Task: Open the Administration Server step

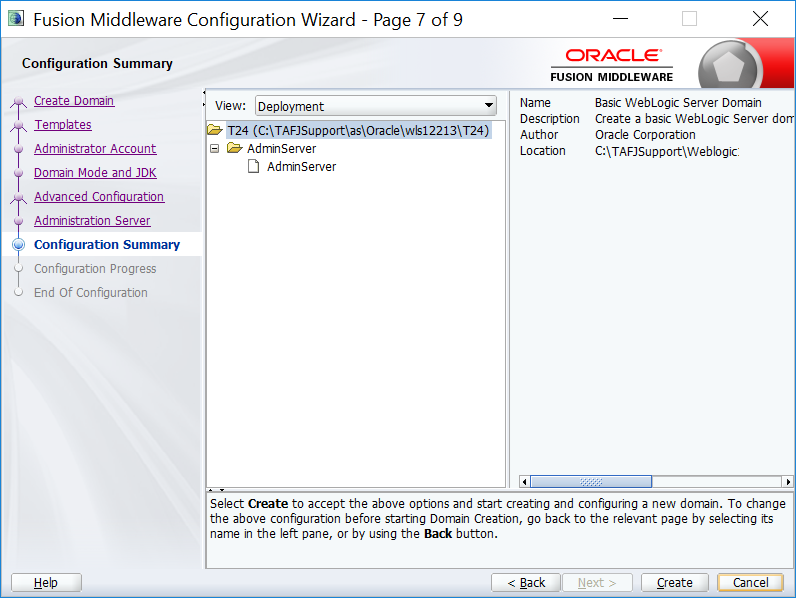Action: click(92, 221)
